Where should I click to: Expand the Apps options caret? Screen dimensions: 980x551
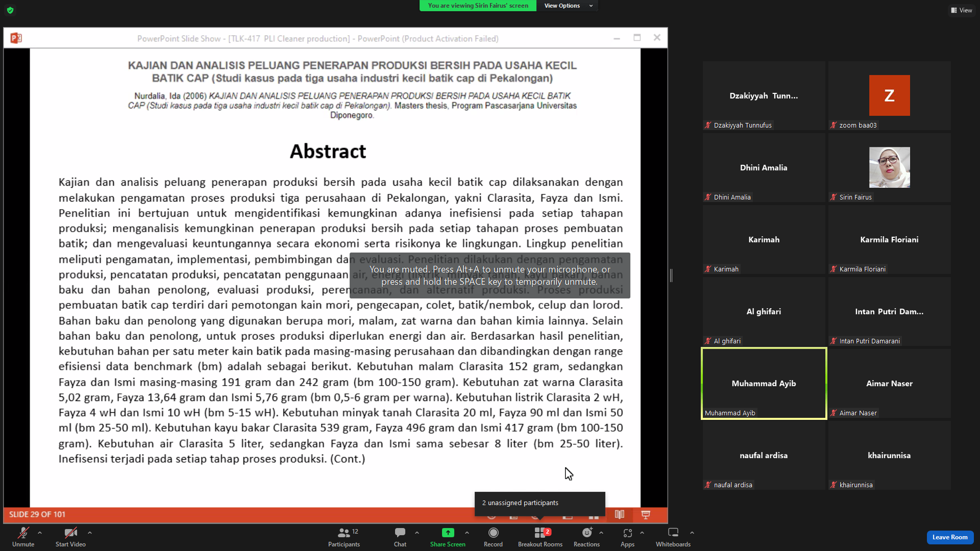(642, 533)
